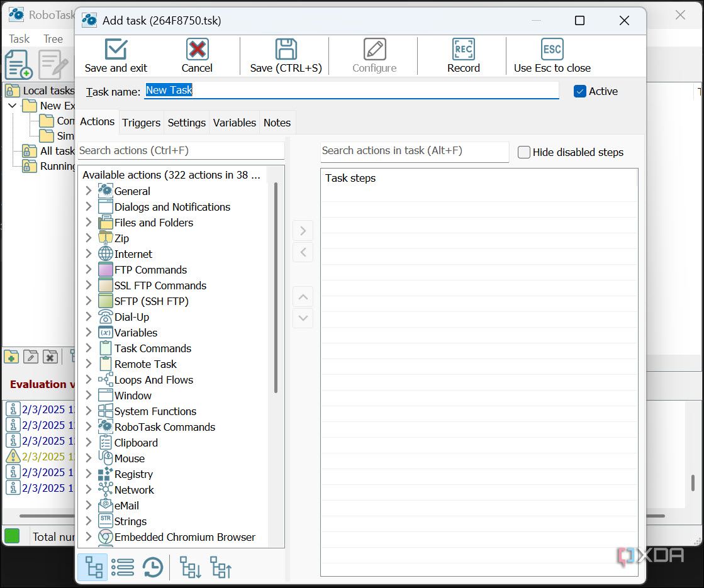Switch to tree view of actions
Viewport: 704px width, 588px height.
click(x=93, y=567)
